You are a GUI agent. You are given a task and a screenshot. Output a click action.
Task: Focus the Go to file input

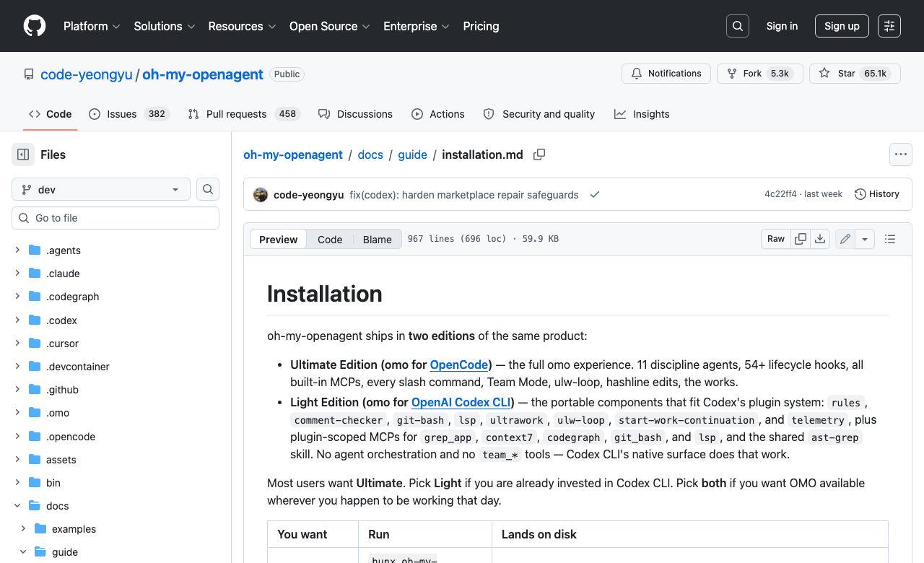(115, 218)
